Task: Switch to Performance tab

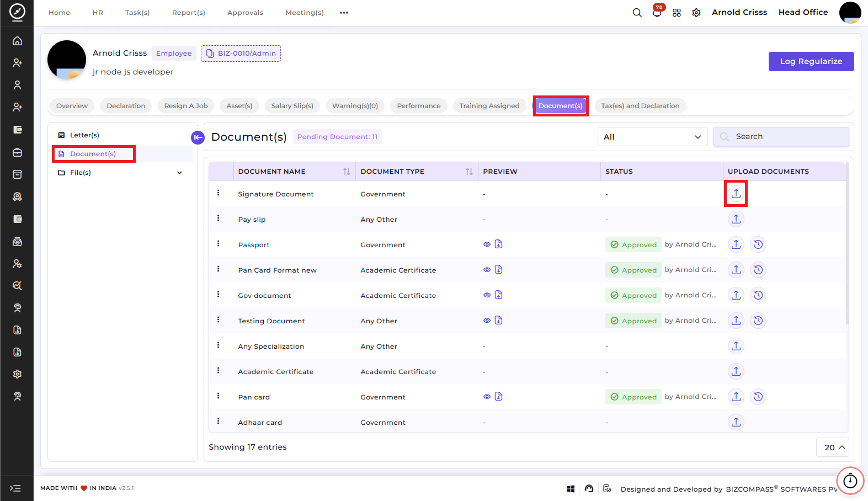Action: point(419,106)
